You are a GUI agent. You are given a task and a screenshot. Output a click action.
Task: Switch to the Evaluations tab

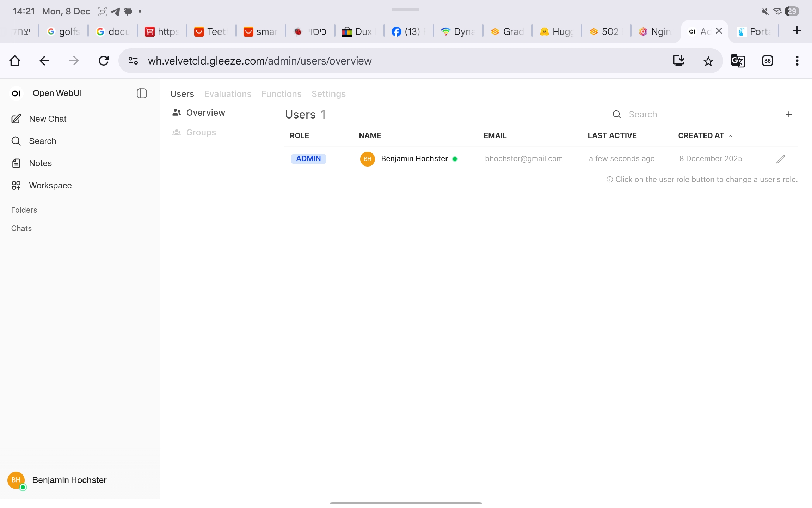(x=228, y=94)
